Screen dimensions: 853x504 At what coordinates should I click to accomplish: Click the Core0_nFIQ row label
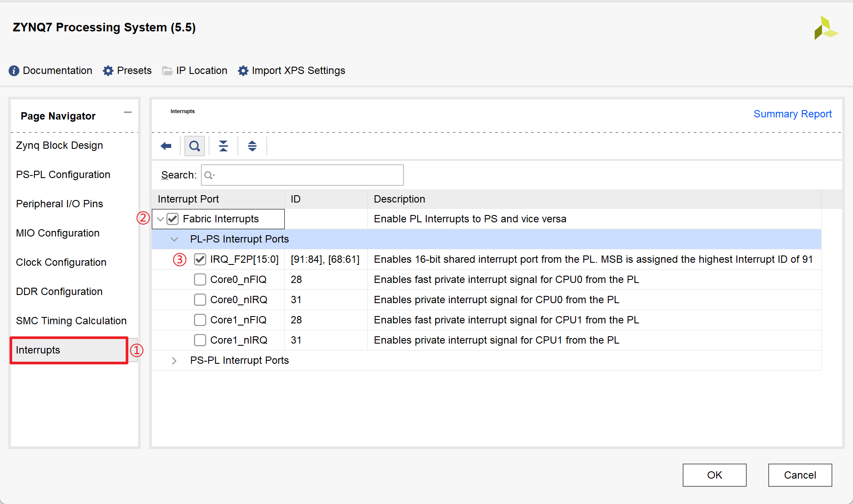[238, 280]
